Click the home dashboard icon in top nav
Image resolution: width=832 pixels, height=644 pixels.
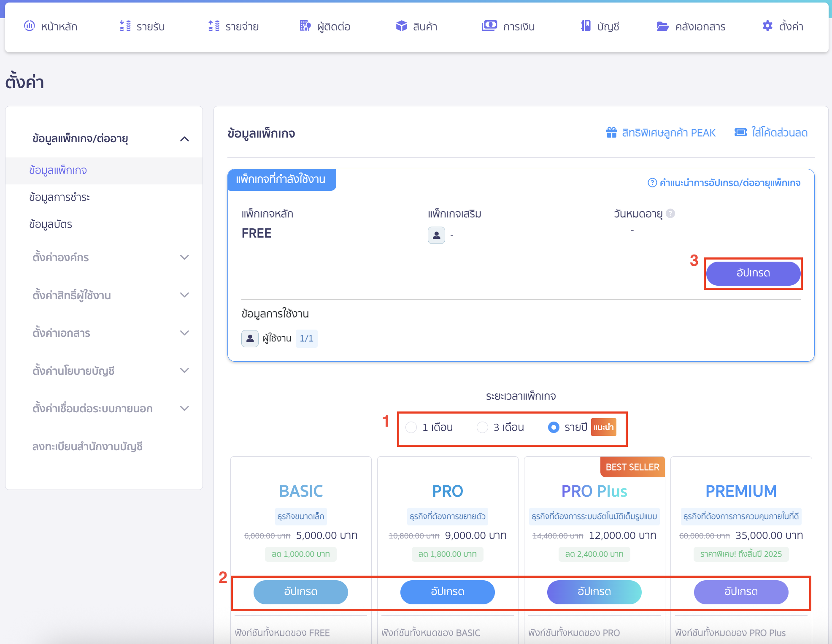[29, 26]
